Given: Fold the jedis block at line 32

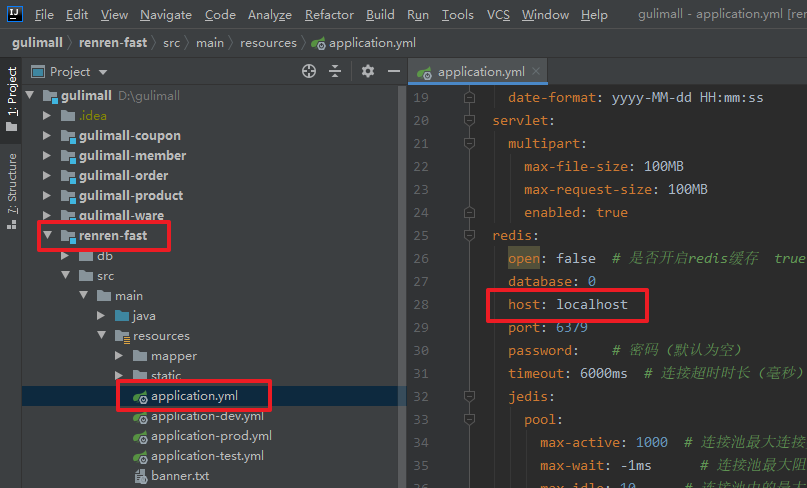Looking at the screenshot, I should click(469, 396).
